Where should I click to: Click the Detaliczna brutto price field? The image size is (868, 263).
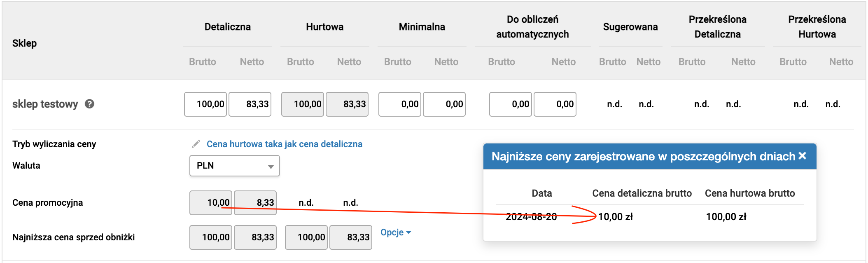tap(205, 104)
